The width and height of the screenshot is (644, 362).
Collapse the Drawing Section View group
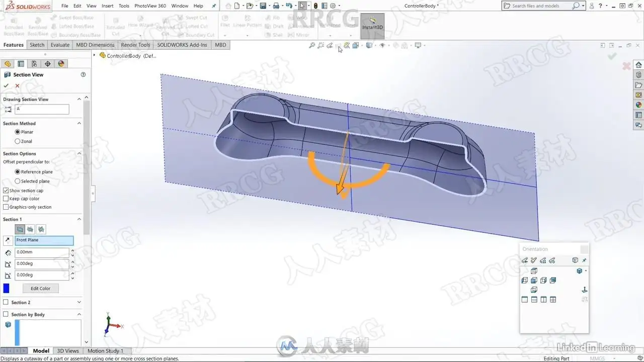pyautogui.click(x=79, y=99)
